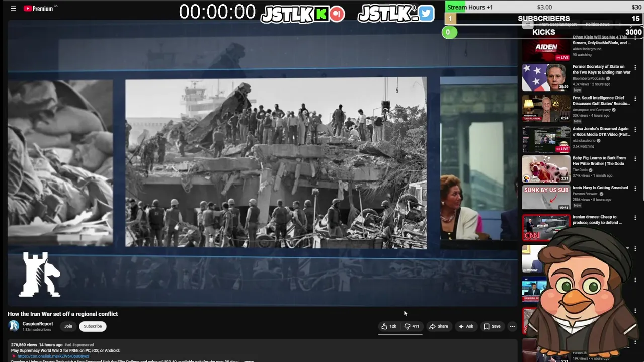Open the JSTLK Twitter bird icon overlay
Viewport: 644px width, 362px height.
coord(426,13)
